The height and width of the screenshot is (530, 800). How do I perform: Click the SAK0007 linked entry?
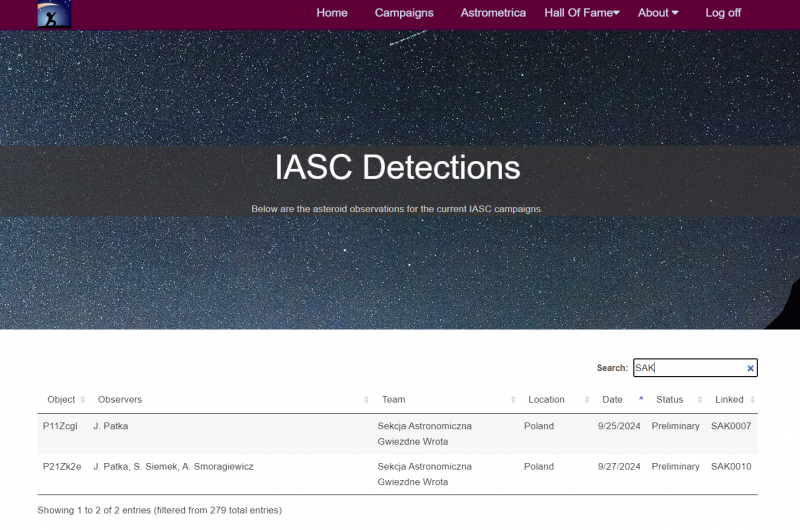coord(731,426)
